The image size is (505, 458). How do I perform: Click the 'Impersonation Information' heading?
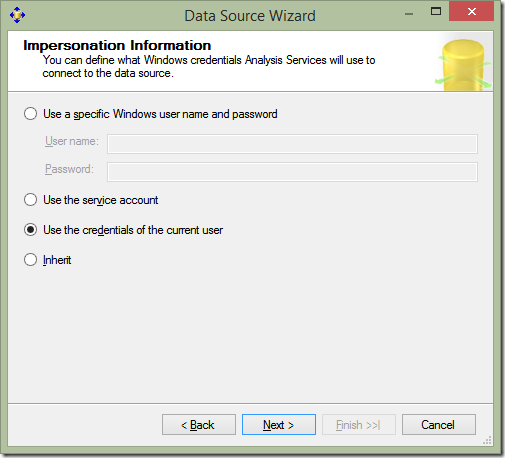(117, 45)
